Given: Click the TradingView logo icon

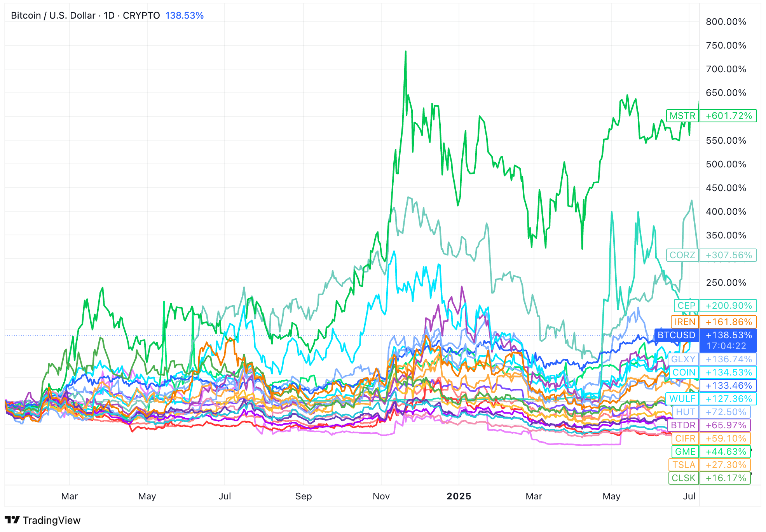Looking at the screenshot, I should [x=12, y=520].
